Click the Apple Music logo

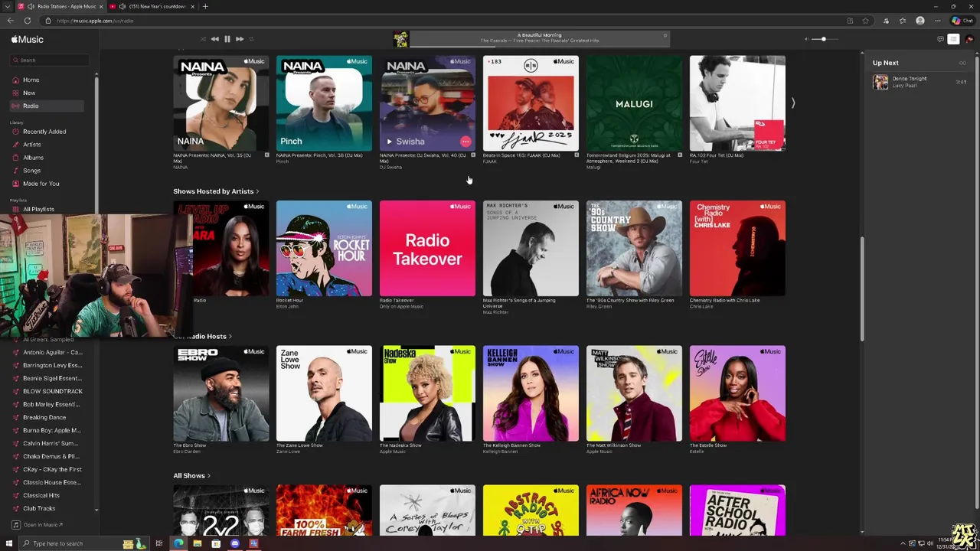[x=28, y=39]
